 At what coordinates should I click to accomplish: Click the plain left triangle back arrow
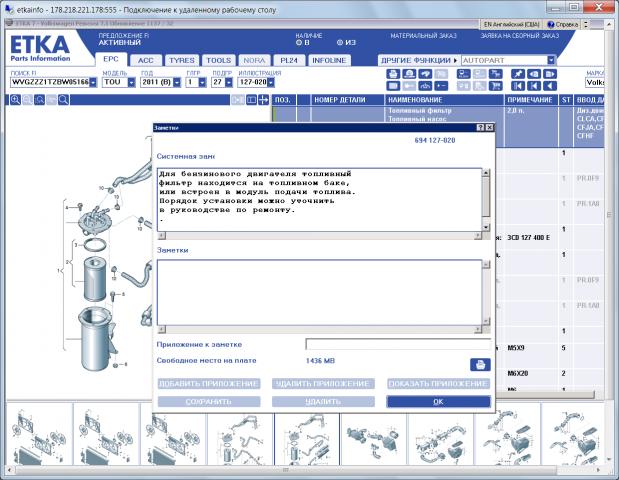coord(550,86)
